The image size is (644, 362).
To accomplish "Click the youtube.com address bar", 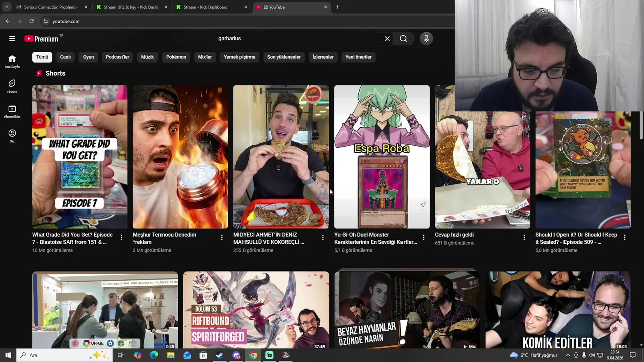I will point(242,21).
